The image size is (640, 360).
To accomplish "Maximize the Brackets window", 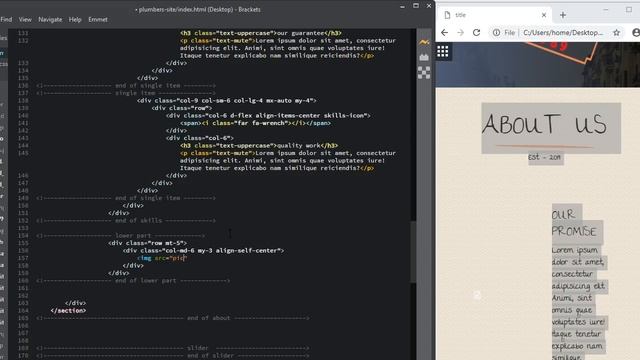I will pyautogui.click(x=416, y=6).
